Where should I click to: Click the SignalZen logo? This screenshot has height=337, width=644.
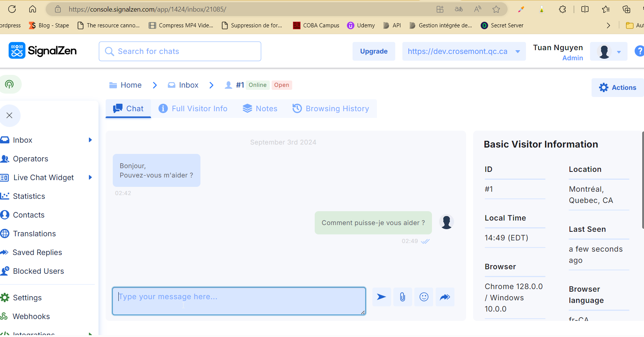click(x=43, y=51)
